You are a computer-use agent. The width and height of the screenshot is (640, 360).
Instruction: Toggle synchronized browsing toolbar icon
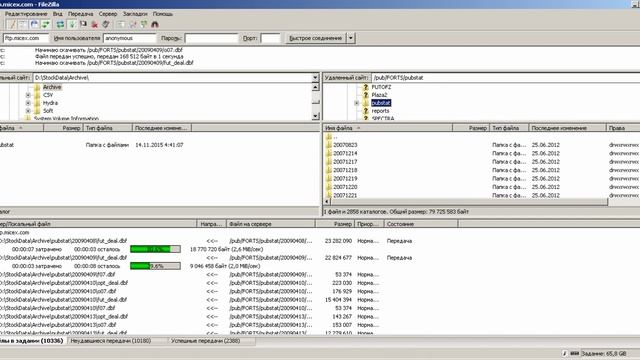144,24
